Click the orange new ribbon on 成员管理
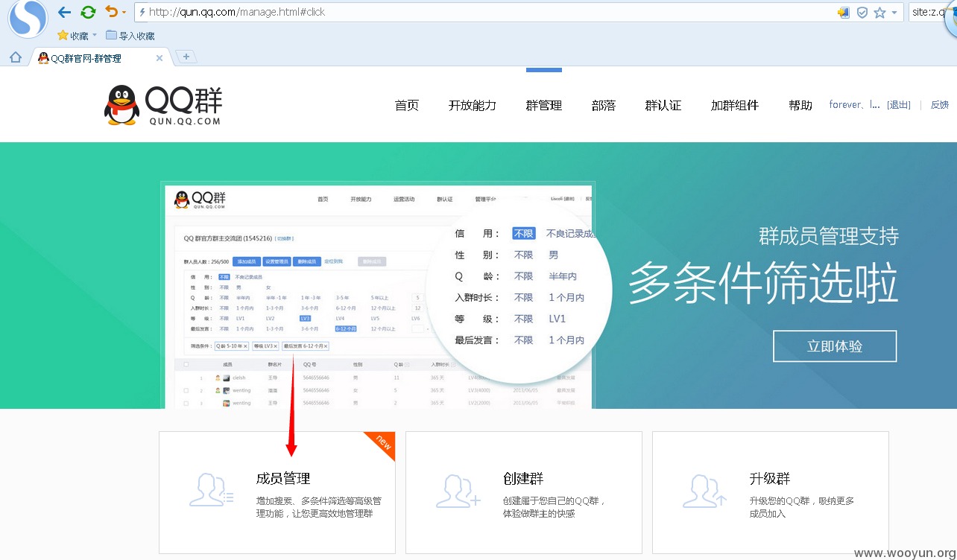This screenshot has height=560, width=957. point(381,445)
